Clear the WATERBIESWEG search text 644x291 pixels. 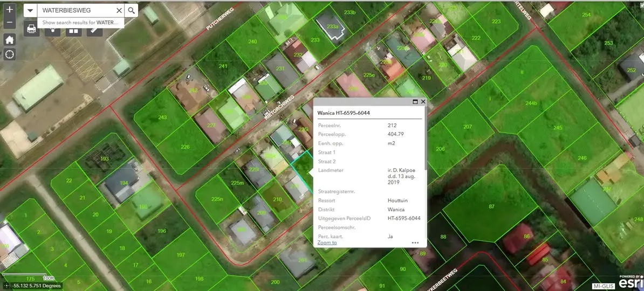click(x=119, y=11)
